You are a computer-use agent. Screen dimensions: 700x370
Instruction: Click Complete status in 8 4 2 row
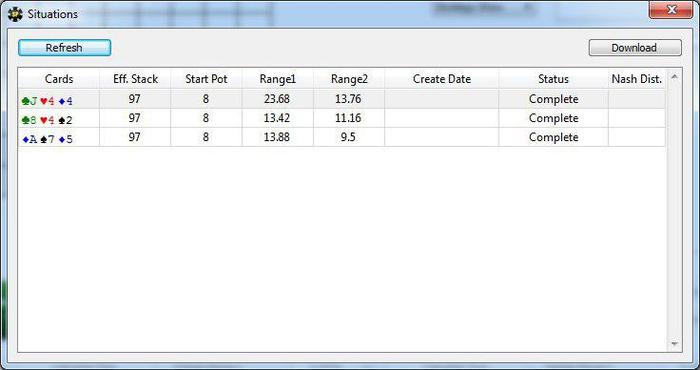pyautogui.click(x=554, y=118)
